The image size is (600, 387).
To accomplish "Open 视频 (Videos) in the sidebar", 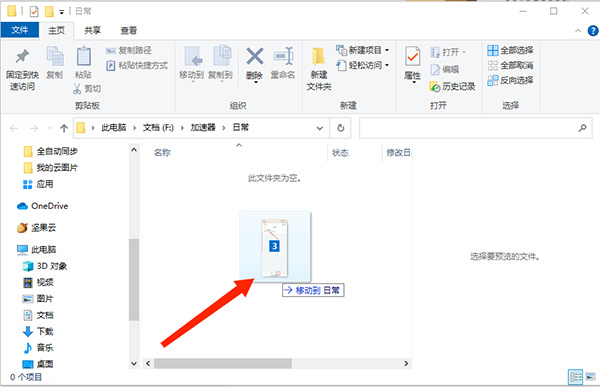I will tap(38, 282).
